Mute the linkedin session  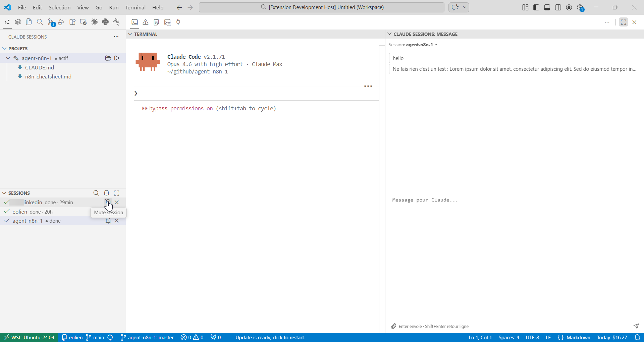pos(108,202)
